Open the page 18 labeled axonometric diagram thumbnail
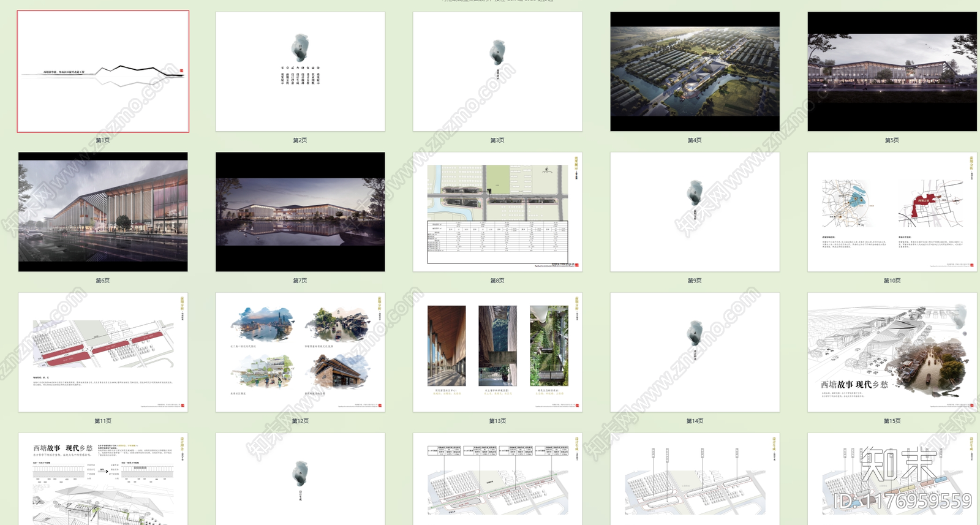The height and width of the screenshot is (525, 980). [497, 479]
